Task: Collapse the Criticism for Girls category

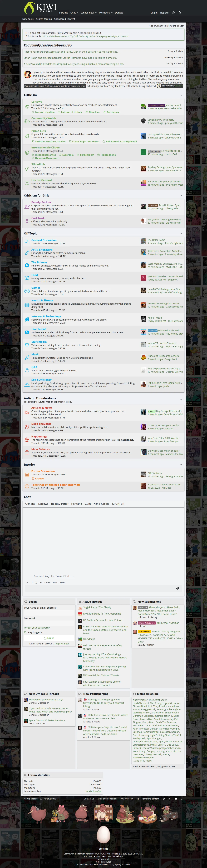Action: 181,195
